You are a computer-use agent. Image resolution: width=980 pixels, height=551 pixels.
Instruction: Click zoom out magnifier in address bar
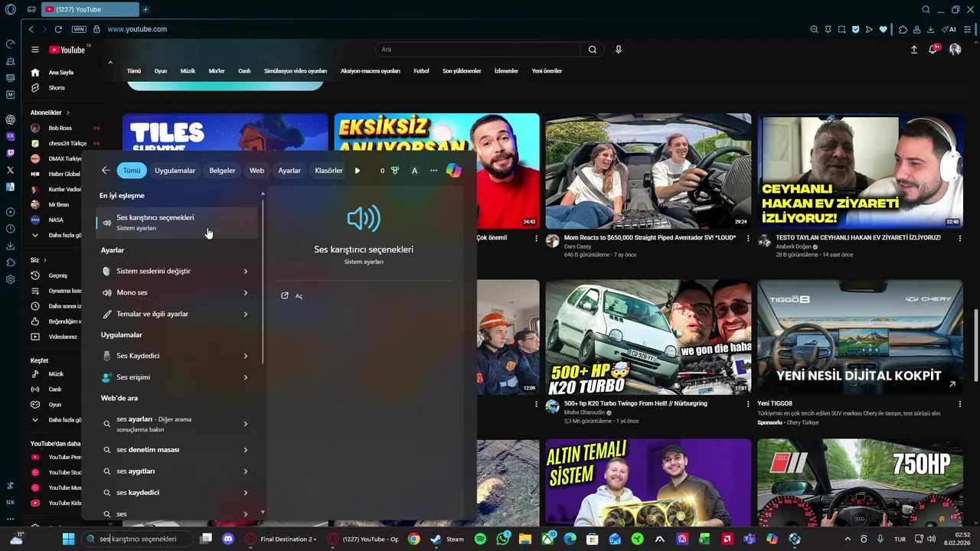tap(814, 29)
